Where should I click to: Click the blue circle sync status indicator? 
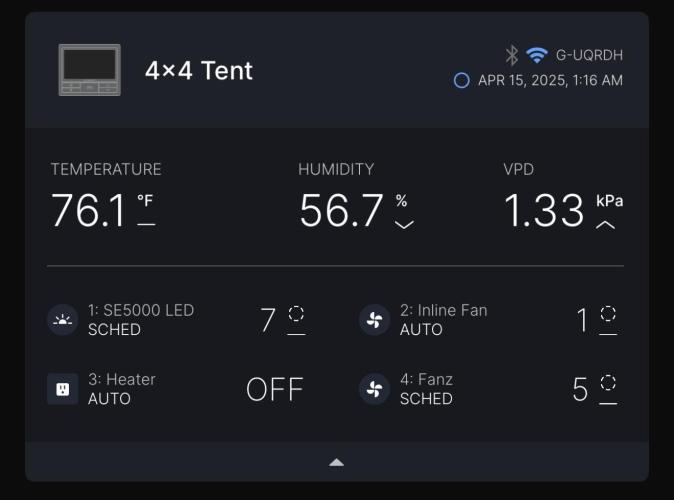(x=461, y=81)
